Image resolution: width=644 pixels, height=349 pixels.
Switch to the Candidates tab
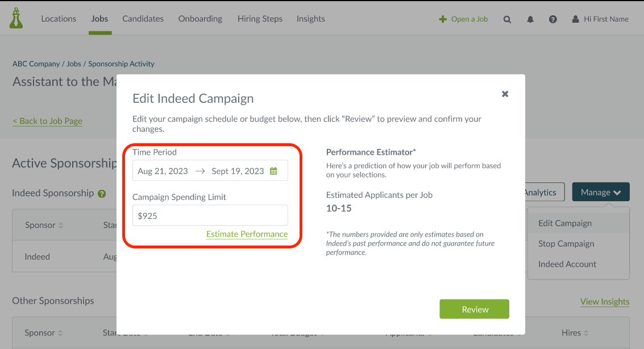143,18
